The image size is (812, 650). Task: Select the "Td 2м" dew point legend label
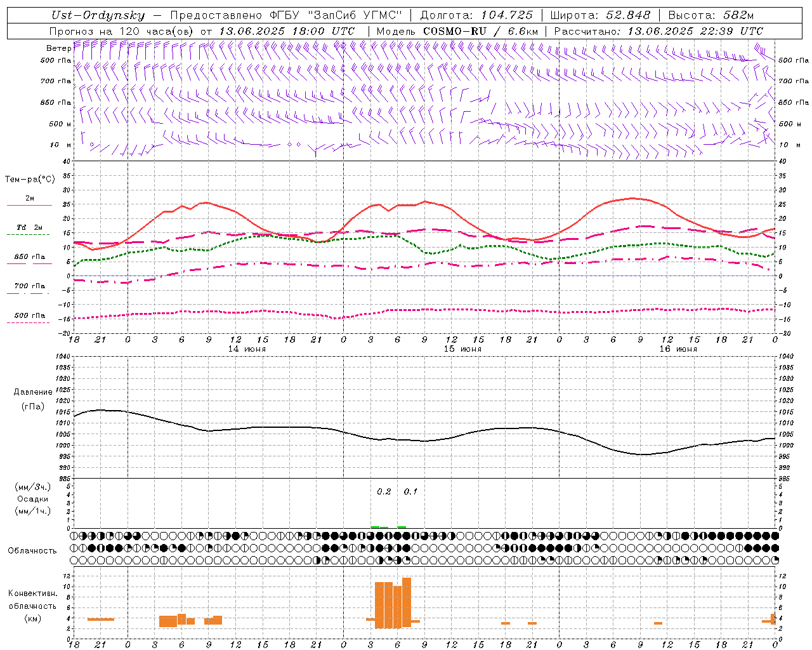[29, 227]
